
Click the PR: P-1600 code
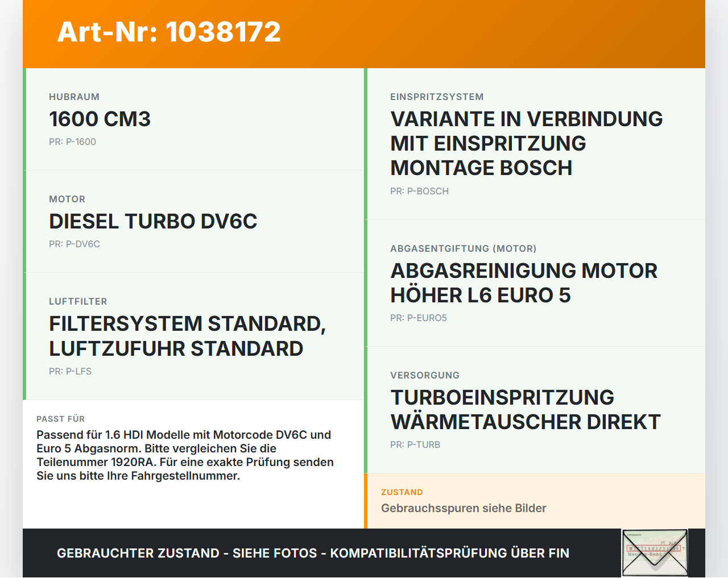point(72,142)
